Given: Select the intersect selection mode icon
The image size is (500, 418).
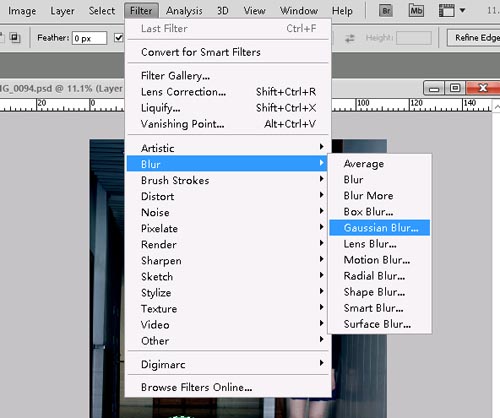Looking at the screenshot, I should (15, 37).
